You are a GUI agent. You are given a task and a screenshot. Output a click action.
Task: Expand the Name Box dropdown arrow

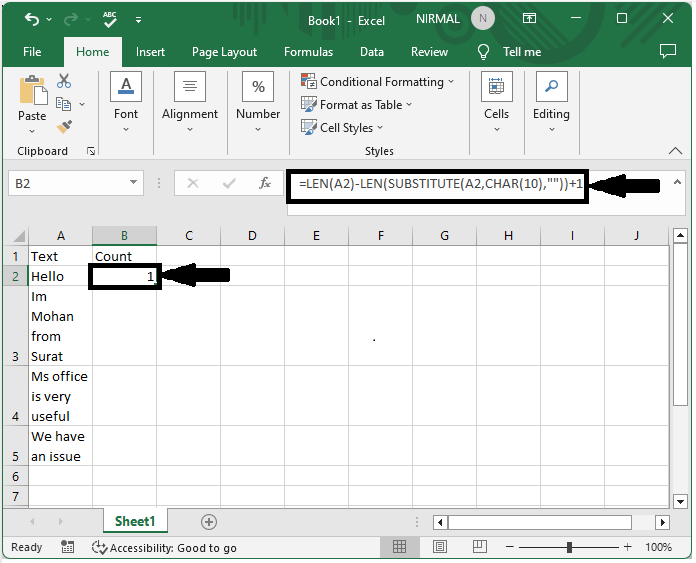point(133,182)
